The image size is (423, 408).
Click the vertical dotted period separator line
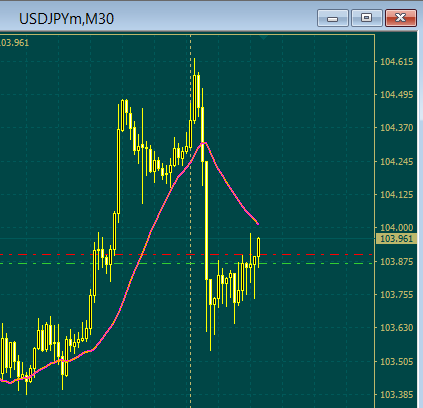click(x=191, y=220)
